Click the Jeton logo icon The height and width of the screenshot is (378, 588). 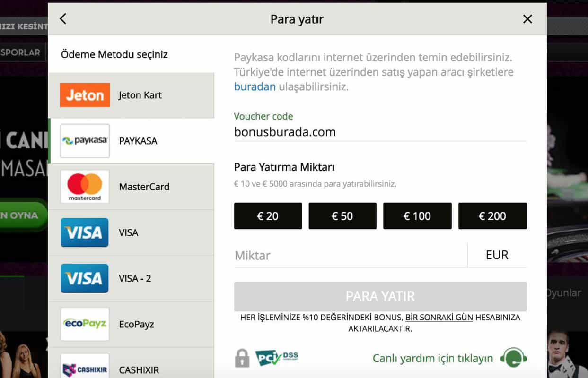point(85,95)
